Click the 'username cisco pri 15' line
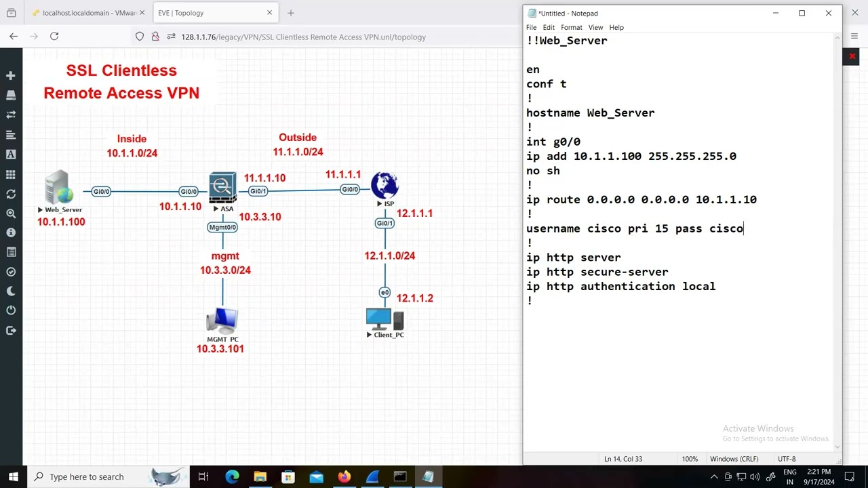Viewport: 868px width, 488px height. pyautogui.click(x=635, y=228)
